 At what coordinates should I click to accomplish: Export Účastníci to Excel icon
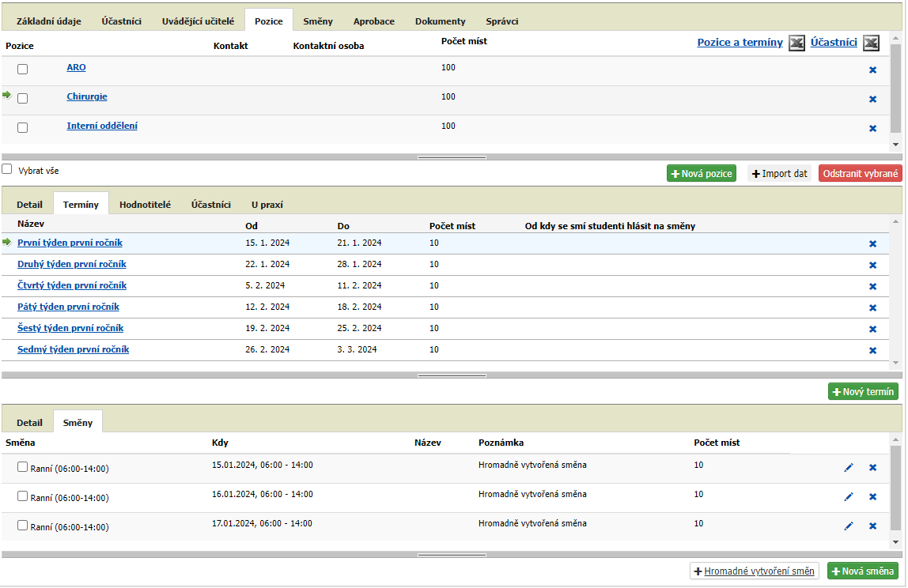871,43
